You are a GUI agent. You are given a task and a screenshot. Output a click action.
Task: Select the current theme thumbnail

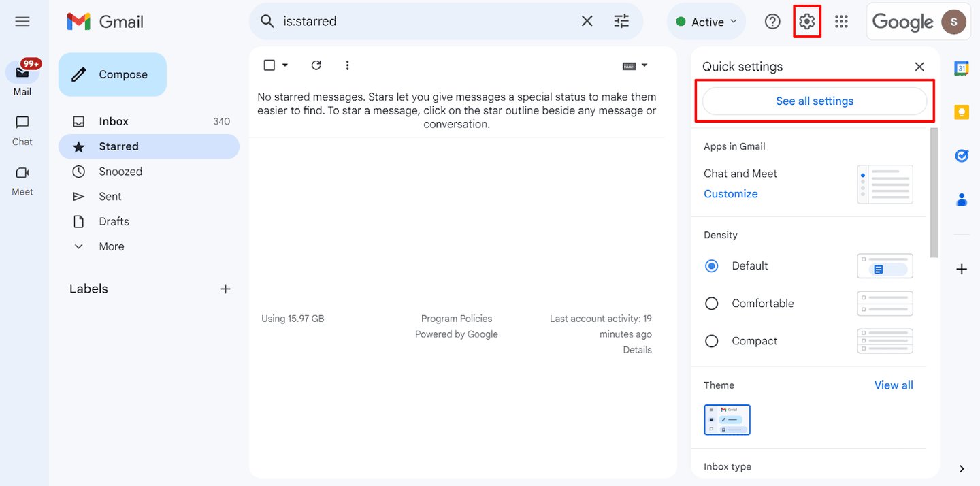pyautogui.click(x=728, y=419)
